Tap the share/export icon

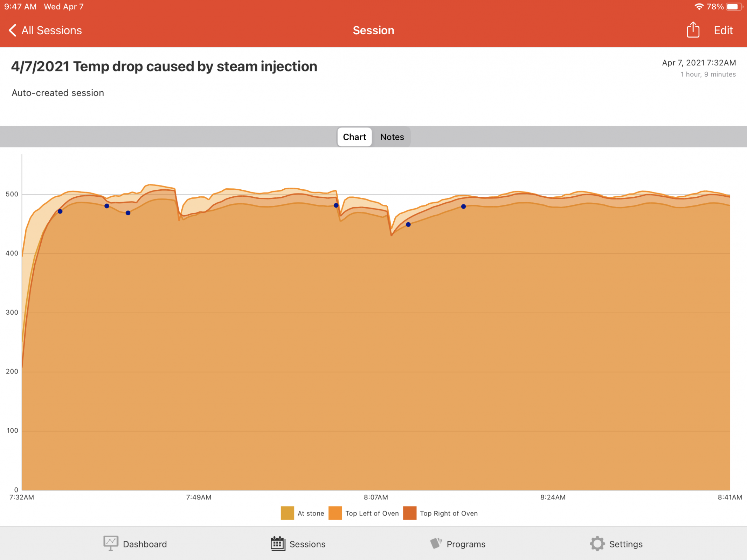(x=692, y=30)
